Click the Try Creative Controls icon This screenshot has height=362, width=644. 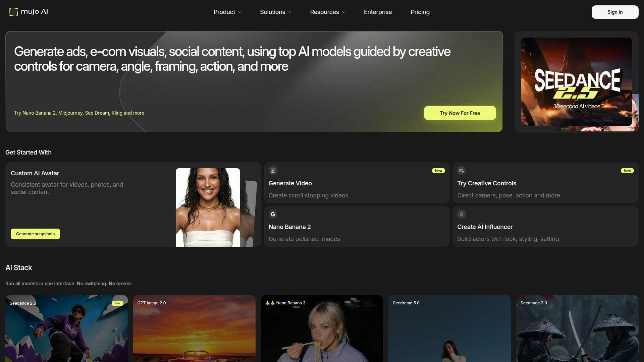(x=462, y=171)
